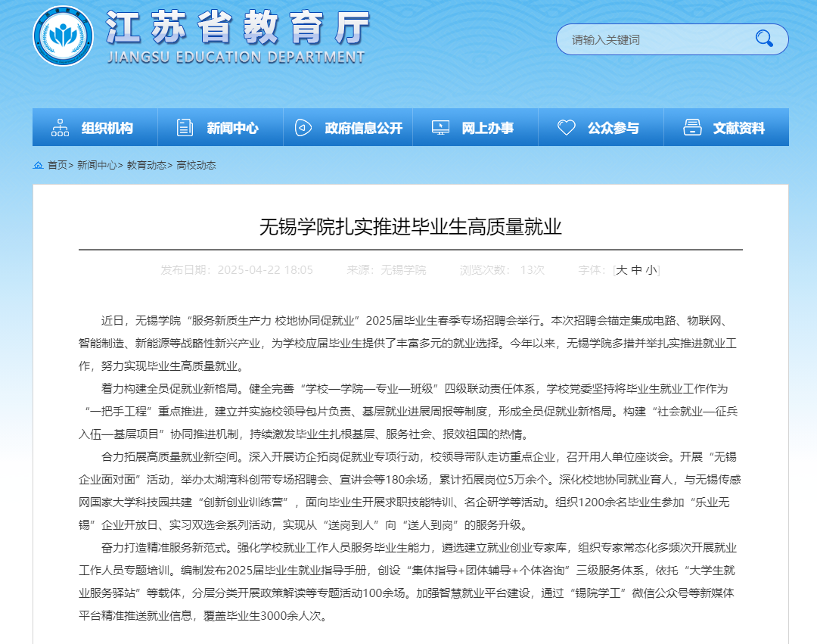Click the organization chart icon
This screenshot has width=817, height=644.
click(x=61, y=128)
